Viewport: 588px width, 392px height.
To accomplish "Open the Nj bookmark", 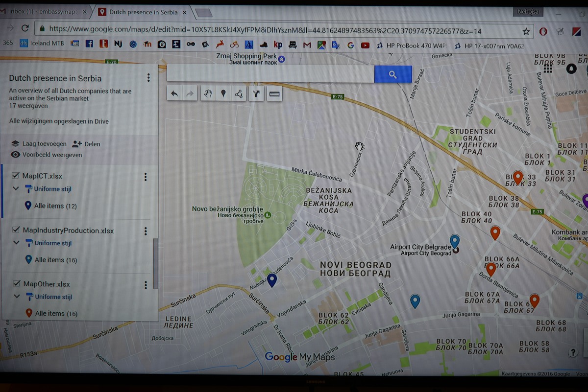I will coord(118,44).
